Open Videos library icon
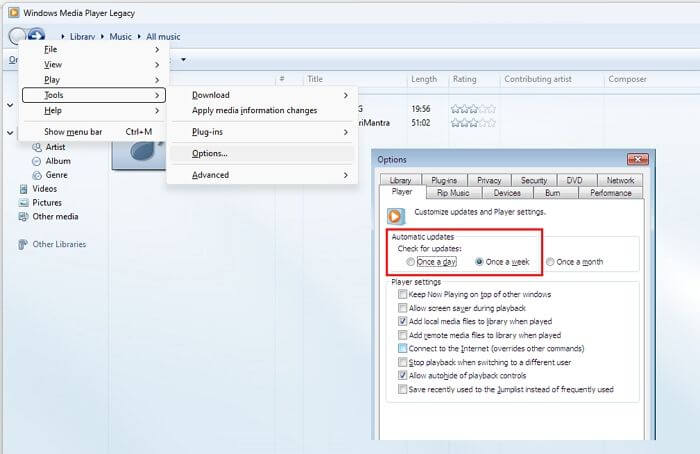700x454 pixels. click(x=24, y=189)
